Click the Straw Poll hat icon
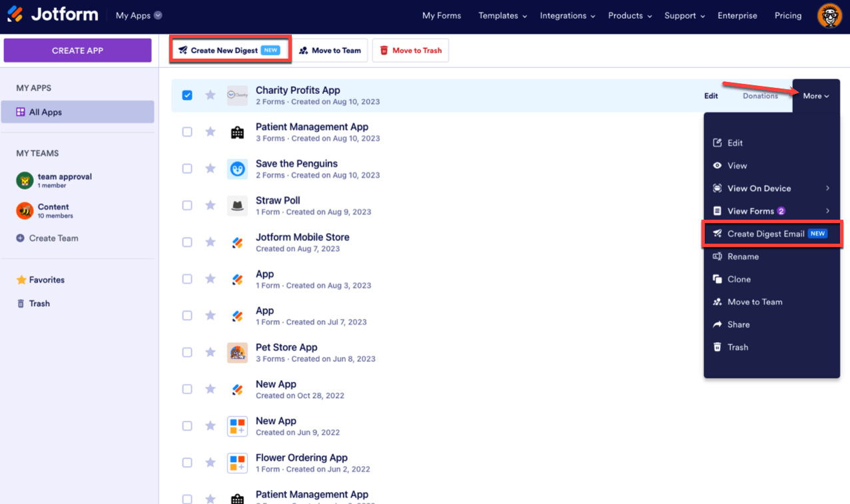Screen dimensions: 850x504 point(237,206)
